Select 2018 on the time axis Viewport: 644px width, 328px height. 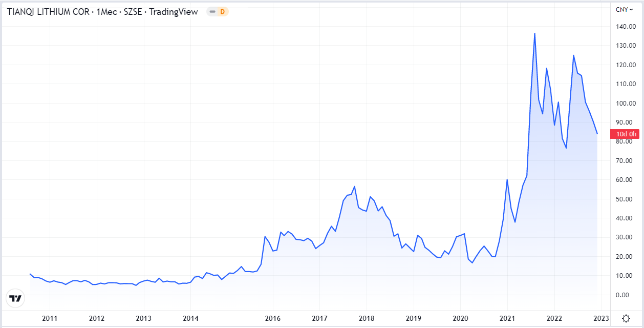367,318
